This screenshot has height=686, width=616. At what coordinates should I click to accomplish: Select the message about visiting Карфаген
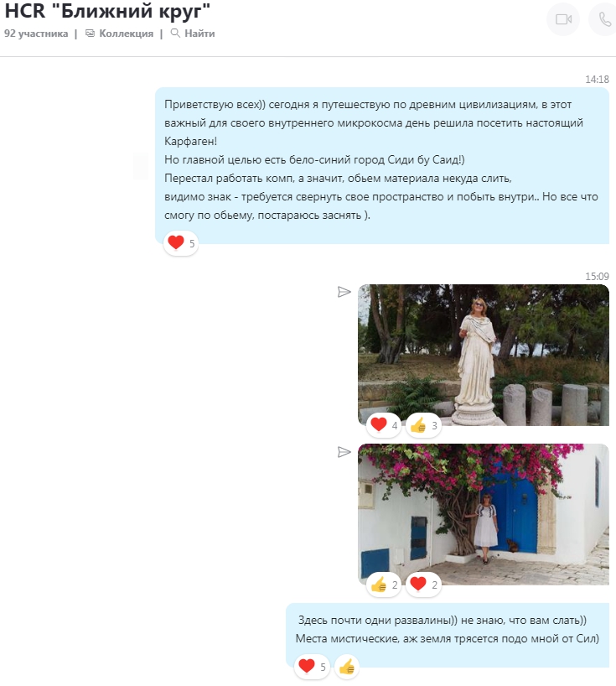(381, 159)
